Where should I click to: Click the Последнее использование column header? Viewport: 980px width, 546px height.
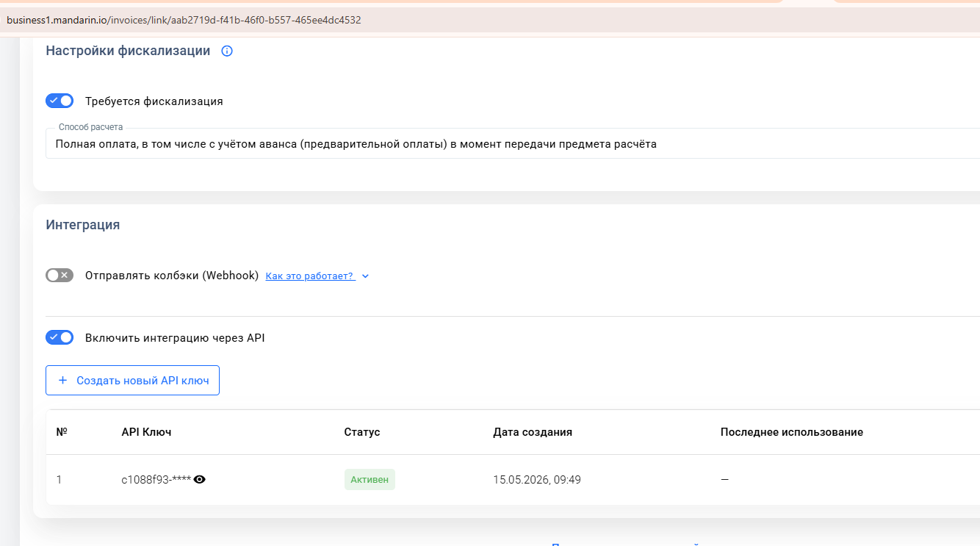click(792, 432)
